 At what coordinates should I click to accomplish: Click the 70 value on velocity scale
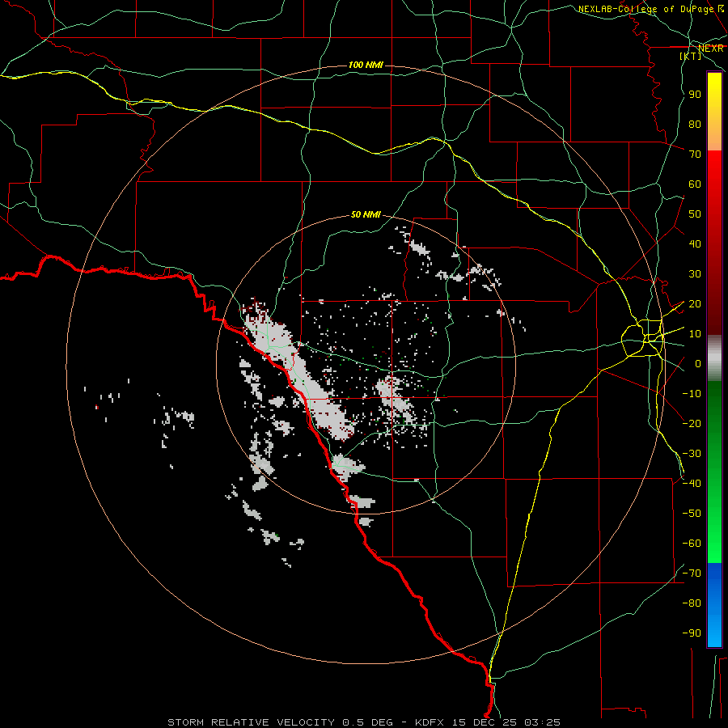click(x=695, y=154)
